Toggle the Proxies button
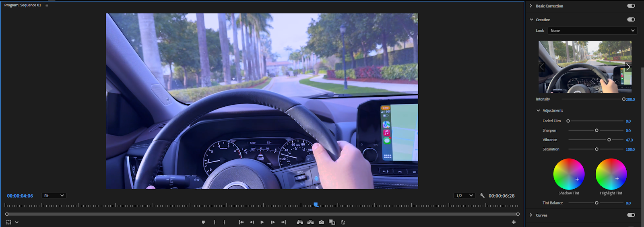Screen dimensions: 644x227 tap(343, 222)
